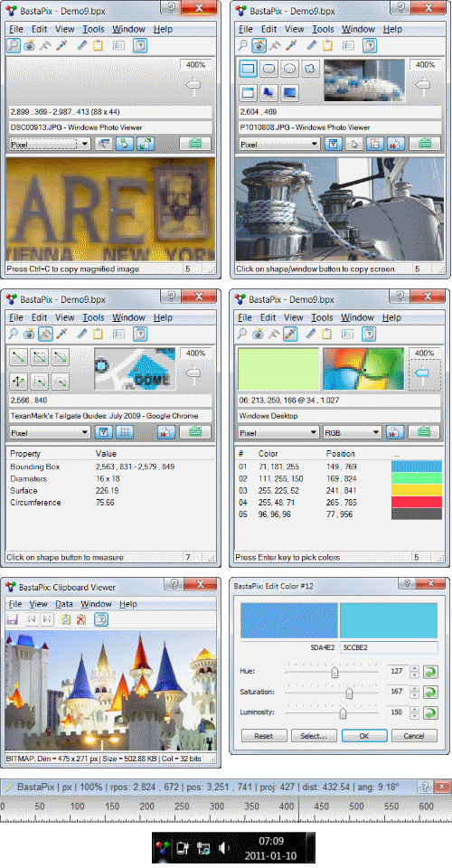Screen dimensions: 452x868
Task: Toggle the grid button in the measurement window
Action: point(124,432)
